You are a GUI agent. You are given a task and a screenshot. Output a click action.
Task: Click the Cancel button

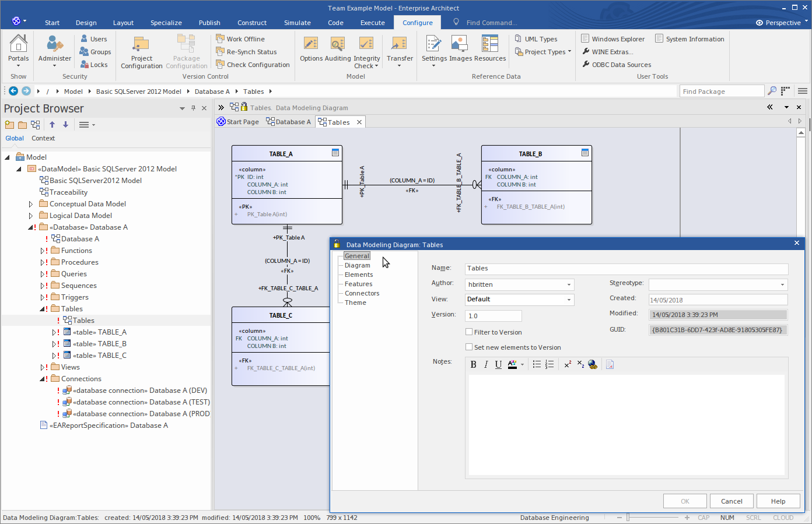coord(731,501)
